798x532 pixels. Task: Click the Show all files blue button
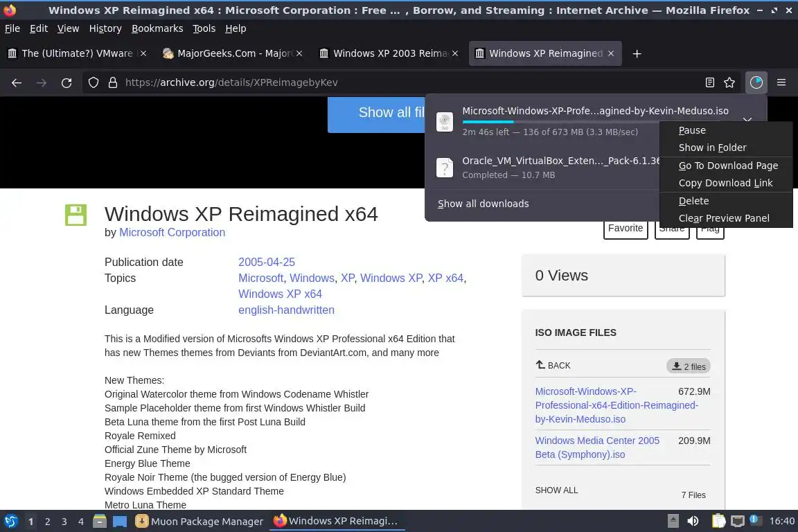point(376,114)
